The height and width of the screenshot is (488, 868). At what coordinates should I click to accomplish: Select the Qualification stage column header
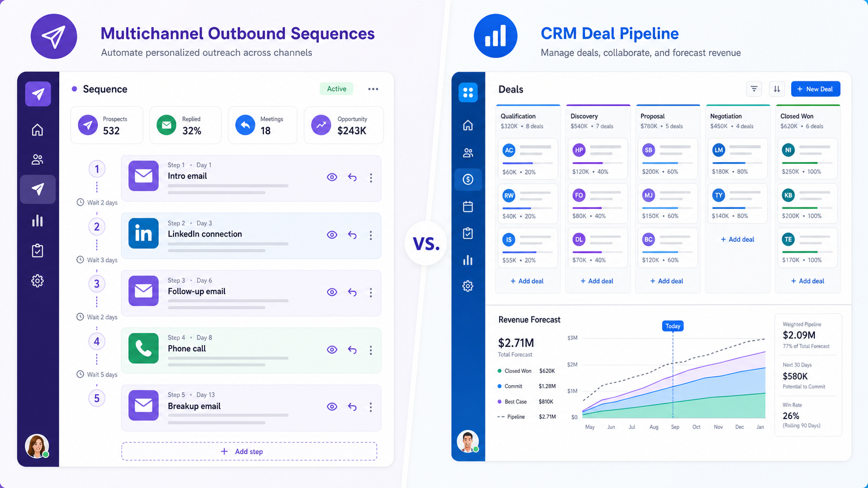(x=528, y=120)
